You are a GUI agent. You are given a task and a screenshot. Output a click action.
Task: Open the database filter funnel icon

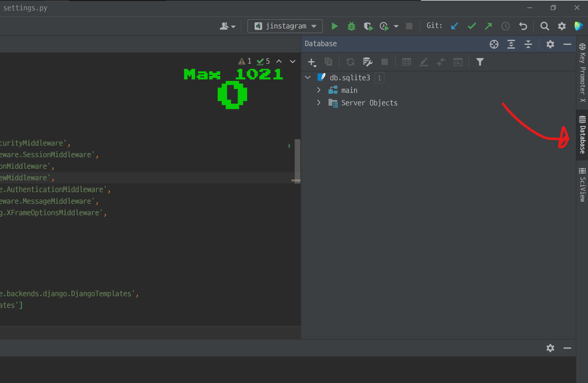click(480, 62)
